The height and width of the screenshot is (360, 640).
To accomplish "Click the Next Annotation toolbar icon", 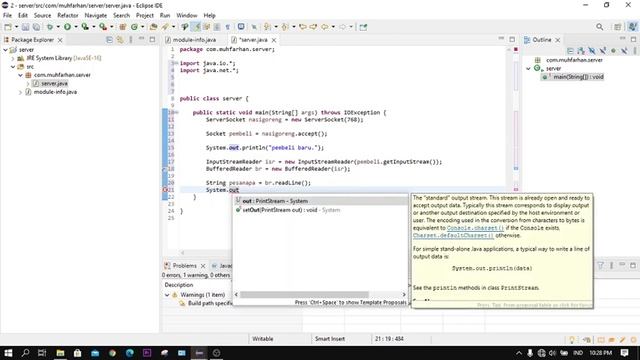I will 267,27.
